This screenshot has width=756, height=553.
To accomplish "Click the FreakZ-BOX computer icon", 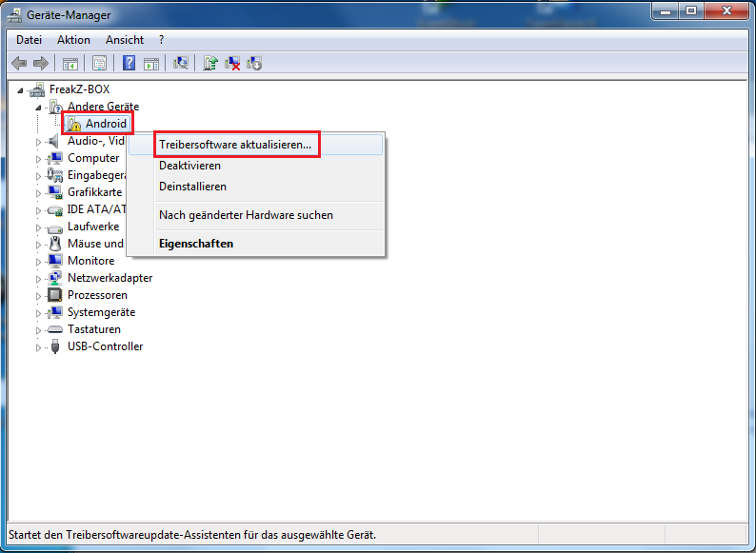I will [x=37, y=89].
